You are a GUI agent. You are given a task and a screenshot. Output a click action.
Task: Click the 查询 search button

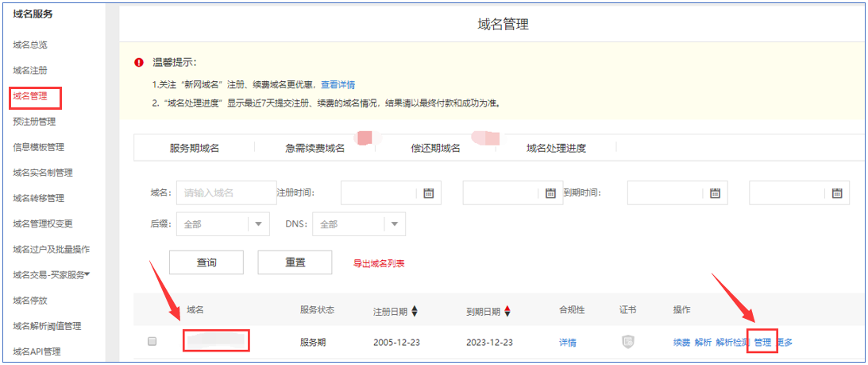pos(206,262)
